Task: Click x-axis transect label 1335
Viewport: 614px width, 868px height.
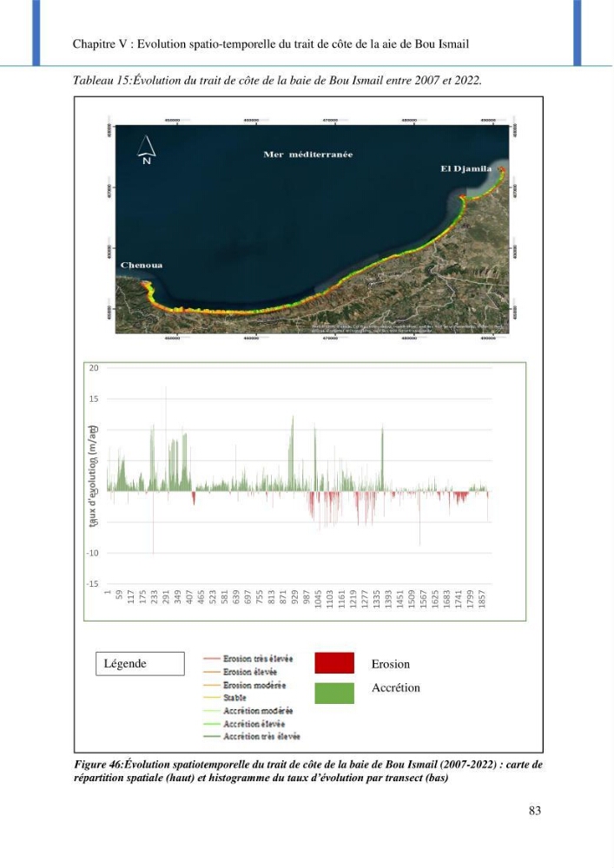Action: pyautogui.click(x=377, y=600)
